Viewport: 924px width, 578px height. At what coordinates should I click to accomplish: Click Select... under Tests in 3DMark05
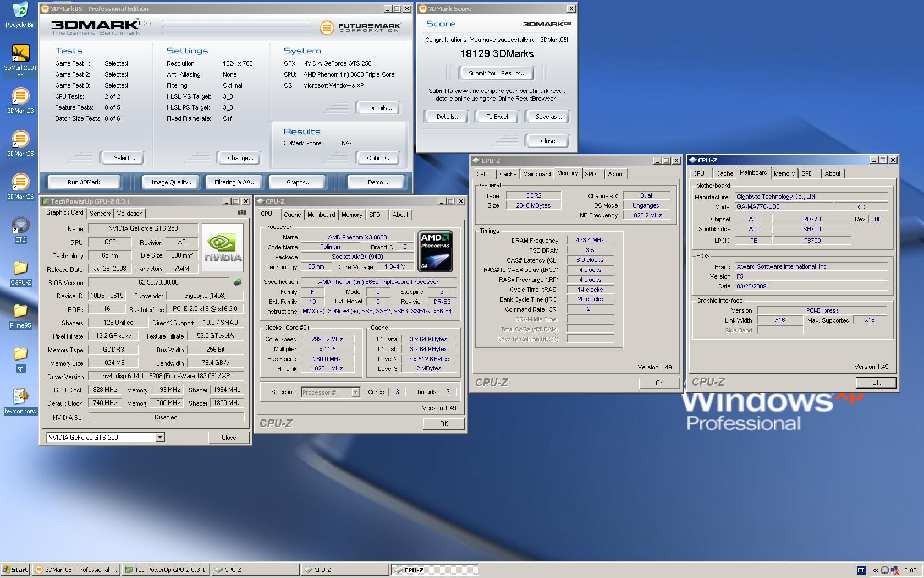[x=124, y=158]
